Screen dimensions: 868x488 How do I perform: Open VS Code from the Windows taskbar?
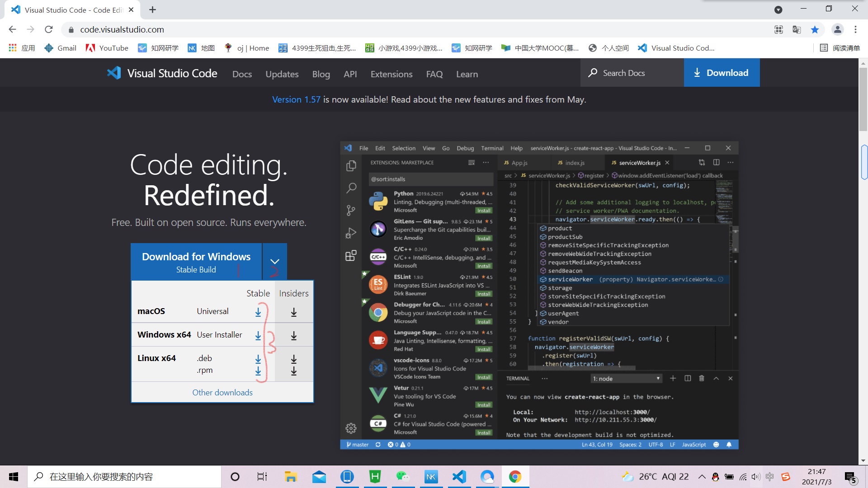click(459, 477)
